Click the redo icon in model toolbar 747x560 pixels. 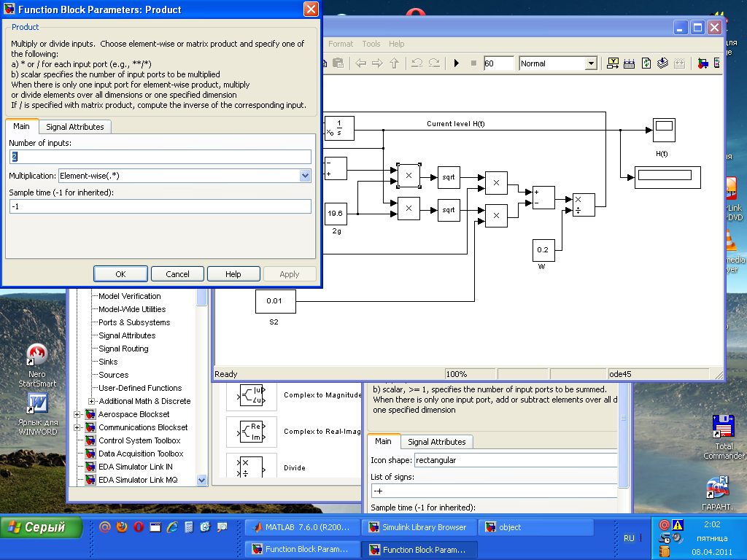coord(434,63)
